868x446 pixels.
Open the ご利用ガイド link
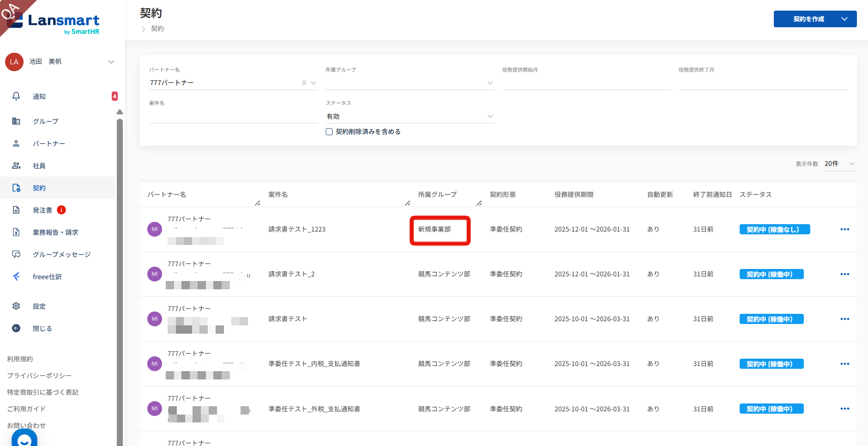26,409
